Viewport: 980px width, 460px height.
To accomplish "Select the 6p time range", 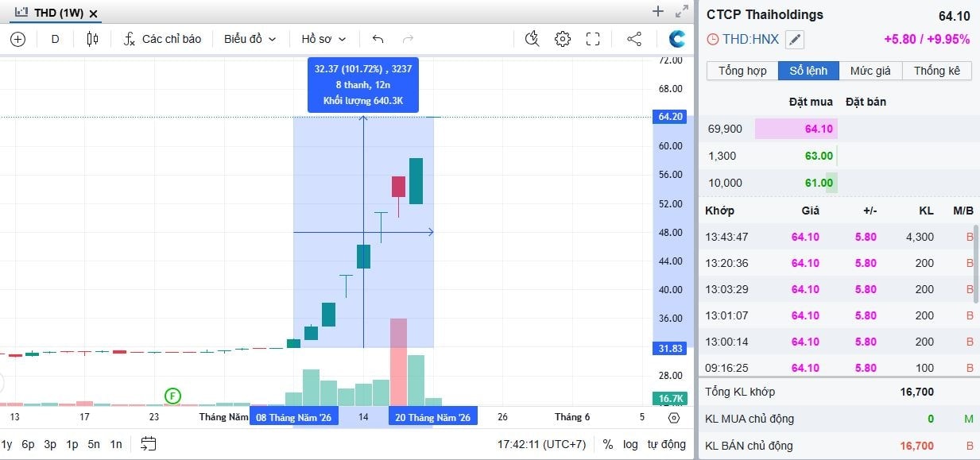I will (x=28, y=444).
